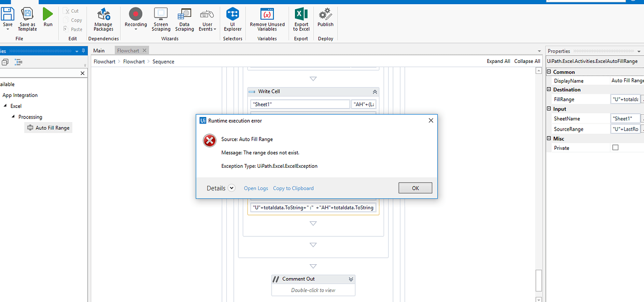Open Data Scraping wizard
The image size is (644, 302).
click(184, 20)
